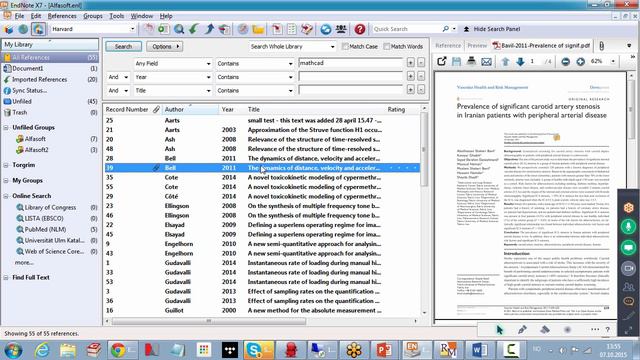Add search row after the mathcad field
The height and width of the screenshot is (360, 640).
[x=411, y=63]
